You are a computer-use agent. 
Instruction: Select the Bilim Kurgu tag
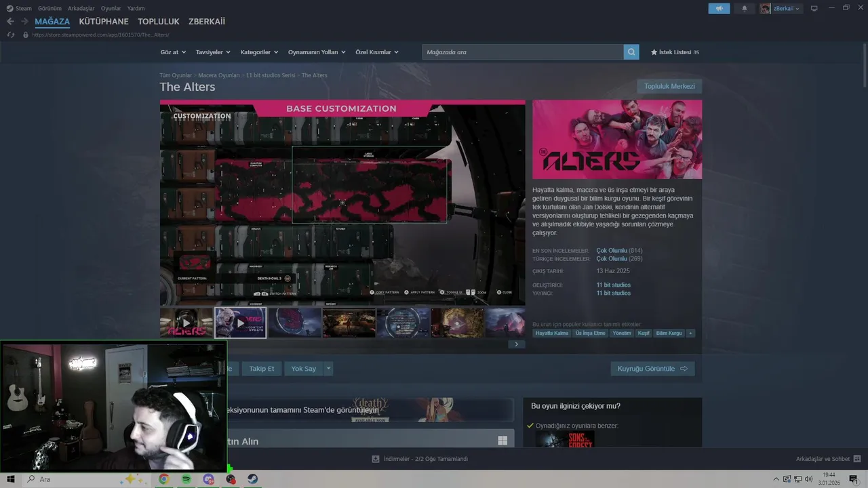pyautogui.click(x=669, y=333)
